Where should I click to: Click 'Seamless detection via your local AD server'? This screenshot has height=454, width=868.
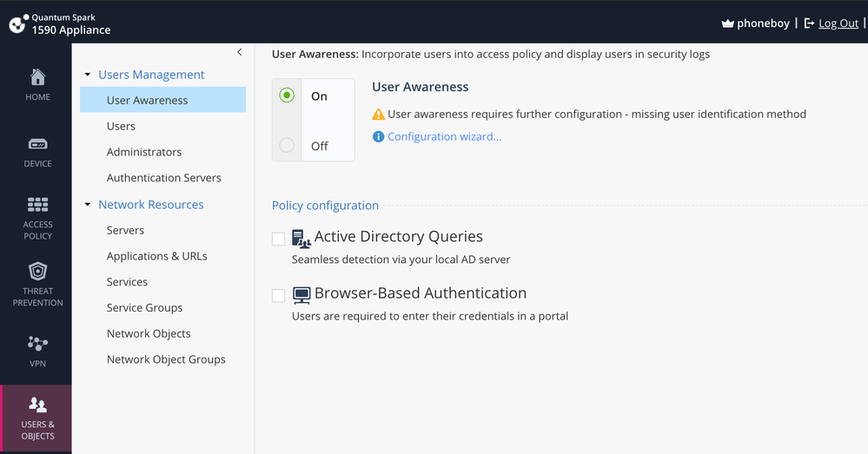tap(401, 260)
